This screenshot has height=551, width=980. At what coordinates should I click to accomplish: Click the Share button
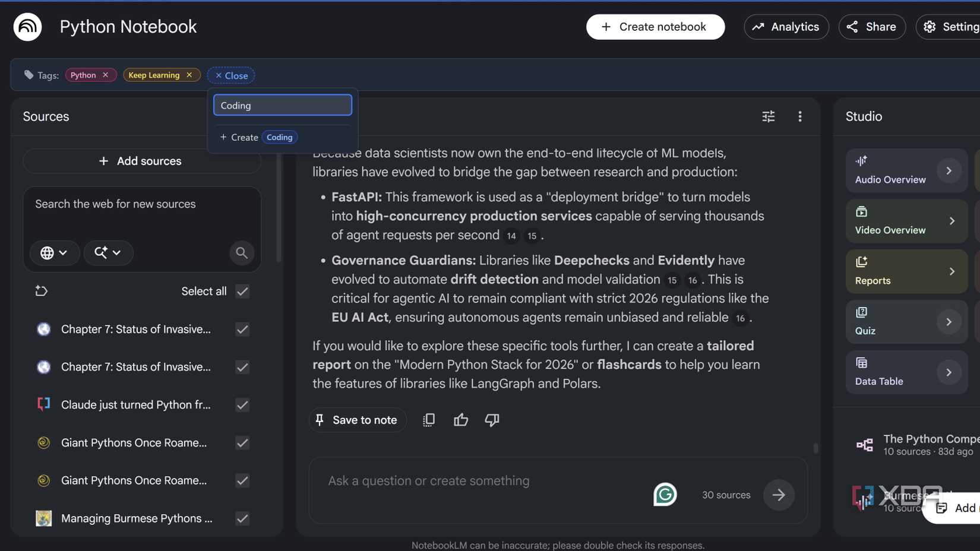pyautogui.click(x=872, y=27)
